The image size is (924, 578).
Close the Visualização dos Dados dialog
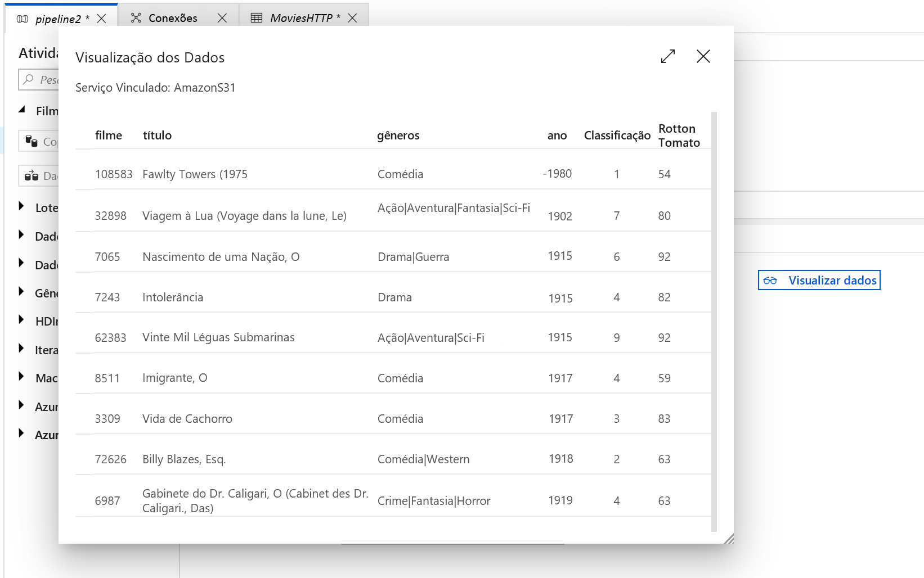703,56
